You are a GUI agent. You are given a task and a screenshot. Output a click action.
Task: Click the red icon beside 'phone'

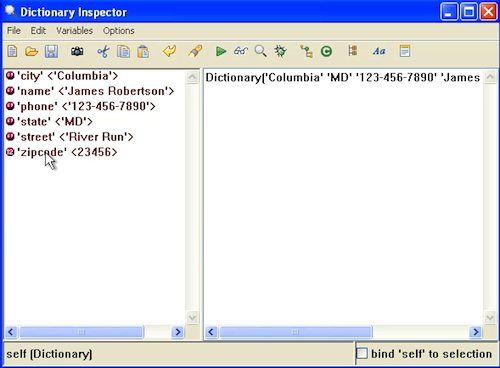[10, 106]
